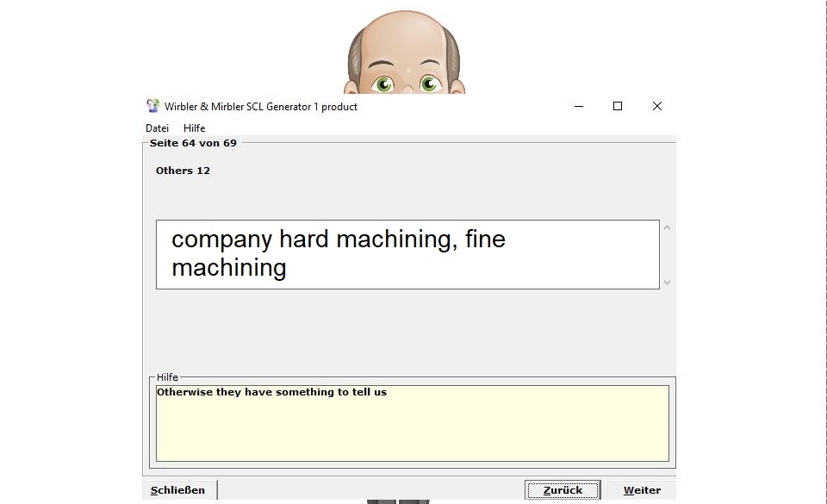Click the 'Hilfe' group box label
This screenshot has width=827, height=504.
pos(167,377)
